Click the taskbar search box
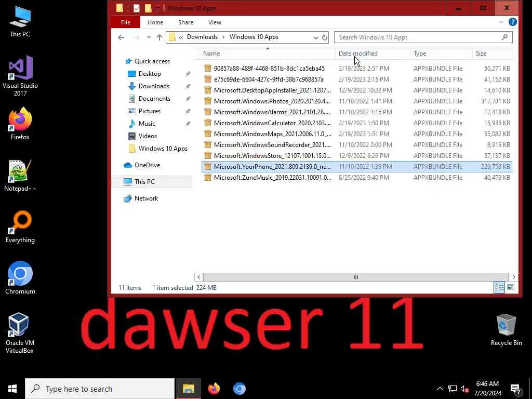532x399 pixels. tap(100, 389)
